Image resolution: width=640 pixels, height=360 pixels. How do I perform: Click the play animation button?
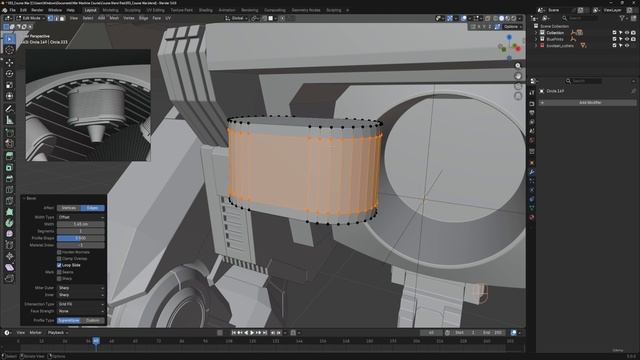pyautogui.click(x=252, y=333)
